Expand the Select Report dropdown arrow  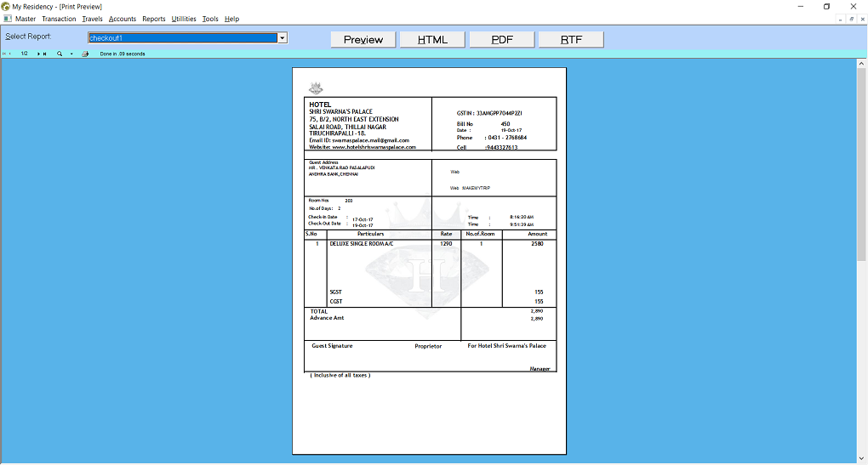pos(283,37)
